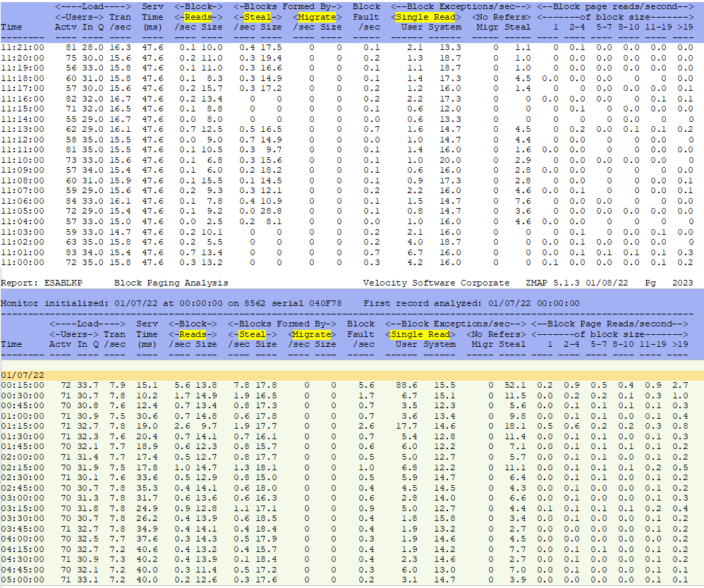Select the 01/07/22 date row
This screenshot has height=588, width=704.
(x=22, y=376)
